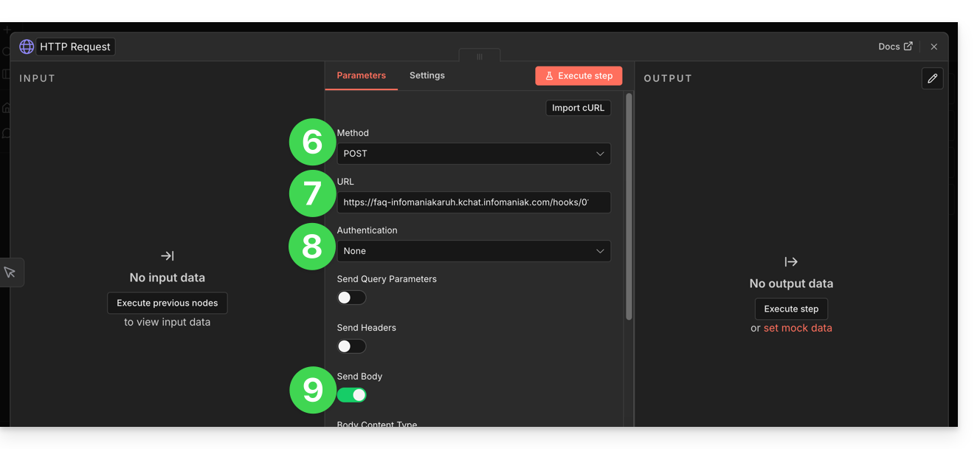Viewport: 980px width, 449px height.
Task: Disable the Send Body toggle
Action: coord(351,395)
